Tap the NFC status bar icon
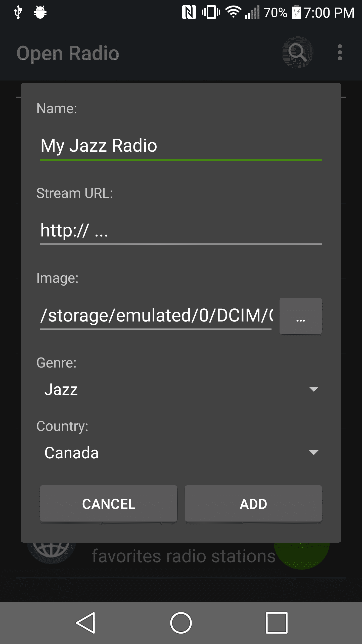Image resolution: width=362 pixels, height=644 pixels. tap(189, 12)
